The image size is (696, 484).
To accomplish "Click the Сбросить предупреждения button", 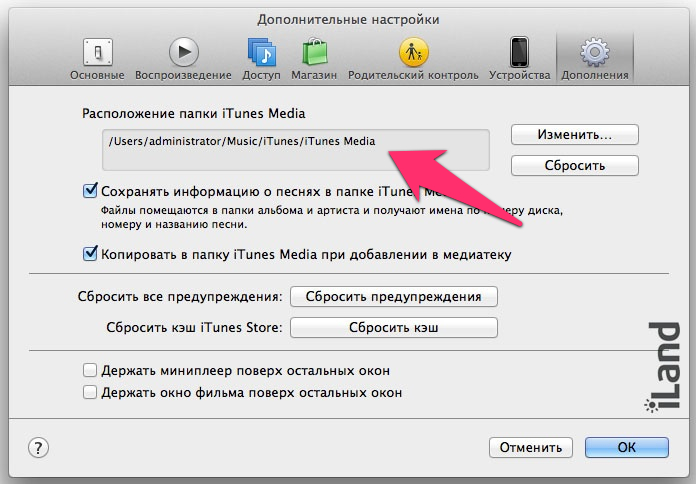I will (x=394, y=297).
